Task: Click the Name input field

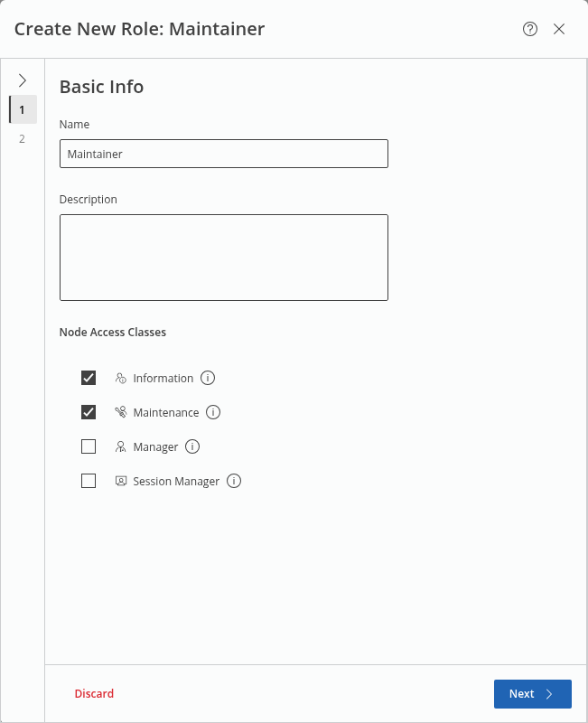Action: [x=223, y=154]
